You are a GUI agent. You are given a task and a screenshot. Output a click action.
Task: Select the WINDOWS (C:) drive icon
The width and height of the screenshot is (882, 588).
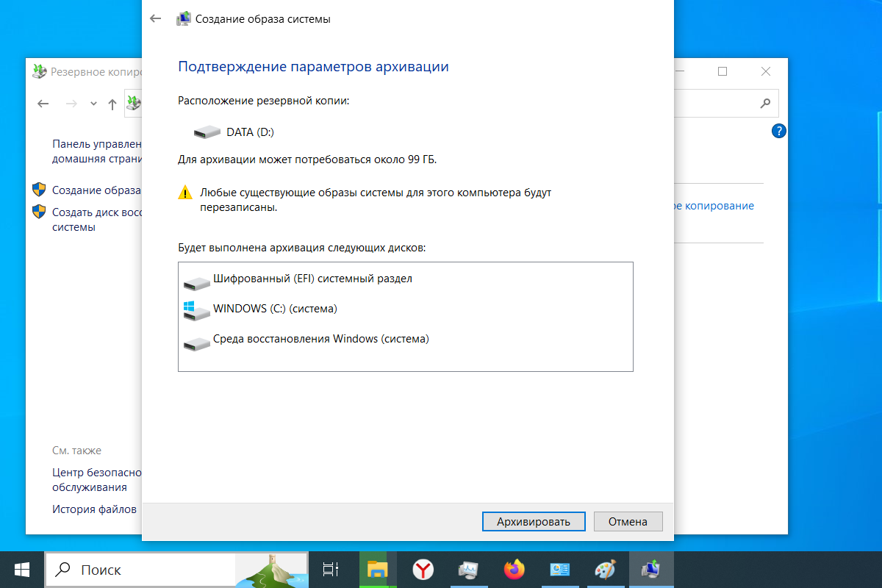pyautogui.click(x=196, y=309)
